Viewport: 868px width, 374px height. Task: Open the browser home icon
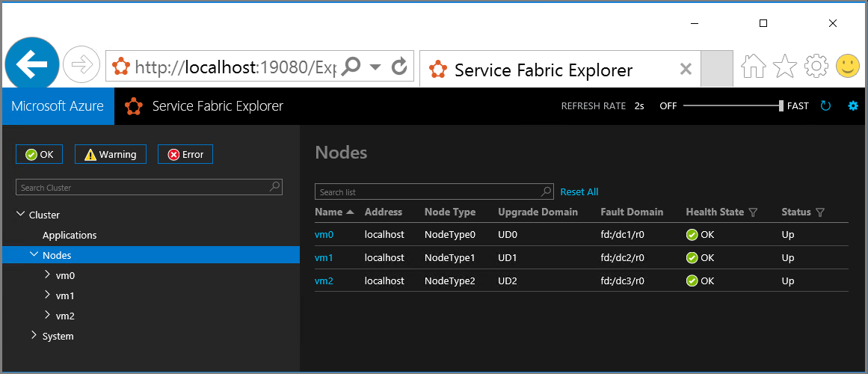(753, 67)
